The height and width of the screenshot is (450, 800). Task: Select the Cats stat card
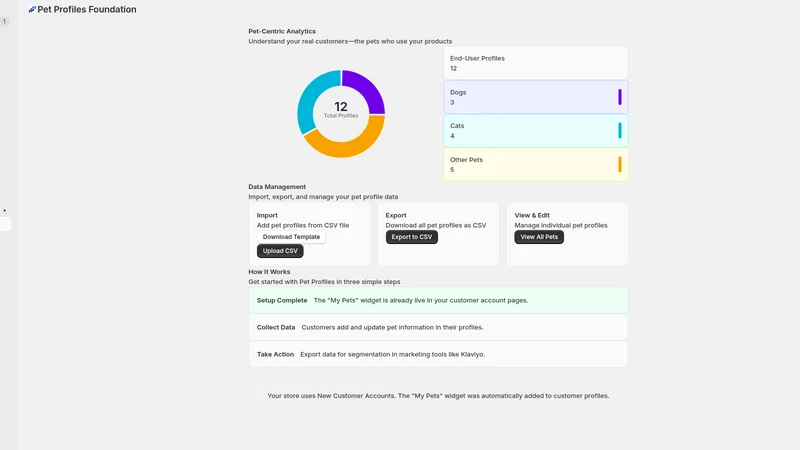pos(536,131)
